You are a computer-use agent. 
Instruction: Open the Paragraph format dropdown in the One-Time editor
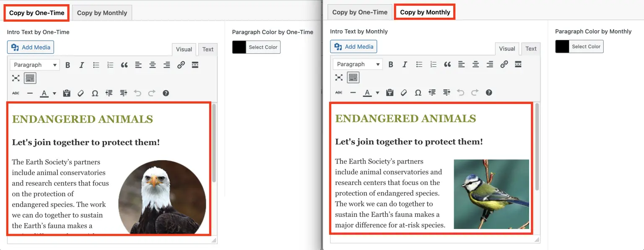pyautogui.click(x=34, y=65)
